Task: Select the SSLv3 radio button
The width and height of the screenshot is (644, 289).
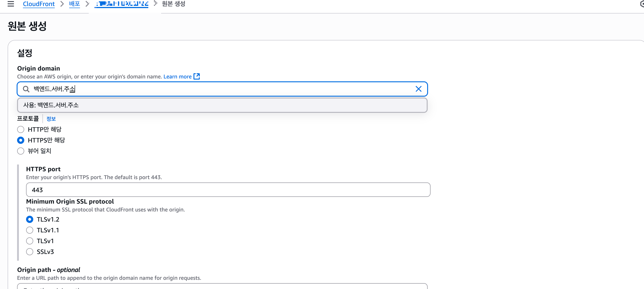Action: pyautogui.click(x=30, y=252)
